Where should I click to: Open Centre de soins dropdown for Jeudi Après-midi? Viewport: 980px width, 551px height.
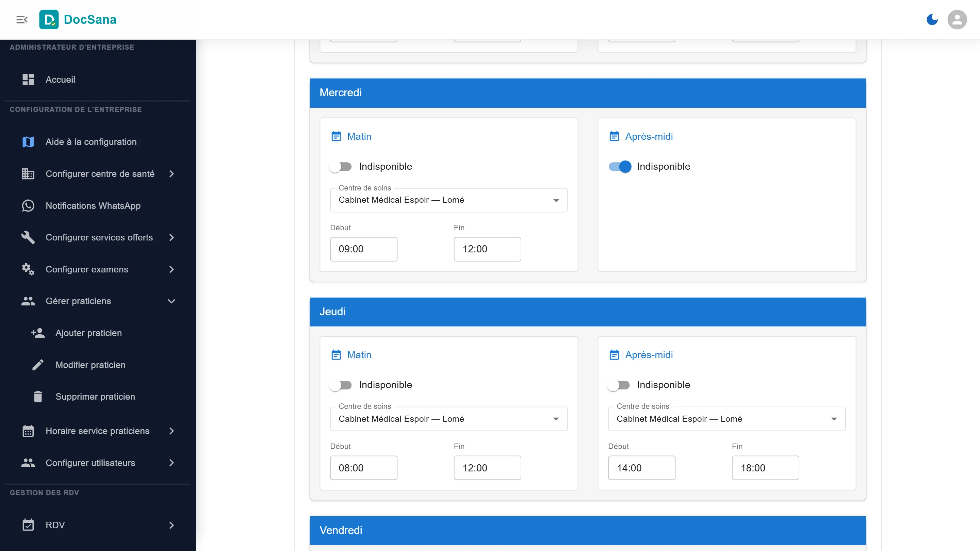(x=727, y=419)
